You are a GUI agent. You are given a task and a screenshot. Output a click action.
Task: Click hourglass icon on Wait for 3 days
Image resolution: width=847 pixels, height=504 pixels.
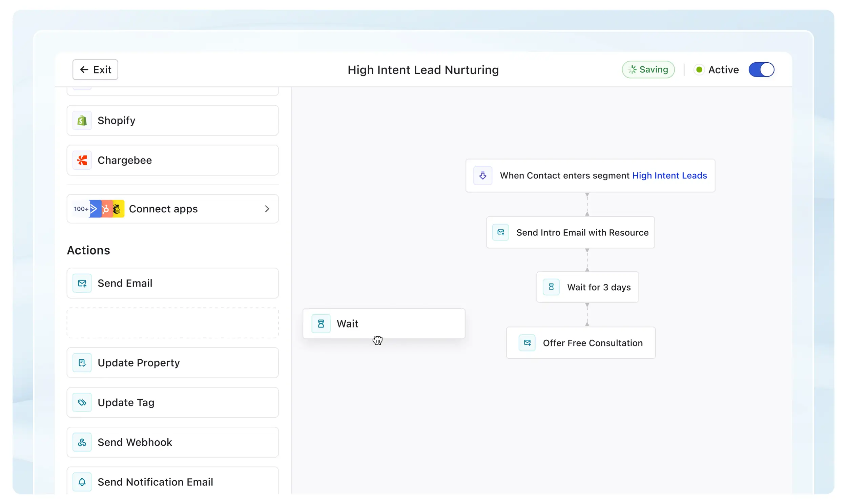[551, 287]
